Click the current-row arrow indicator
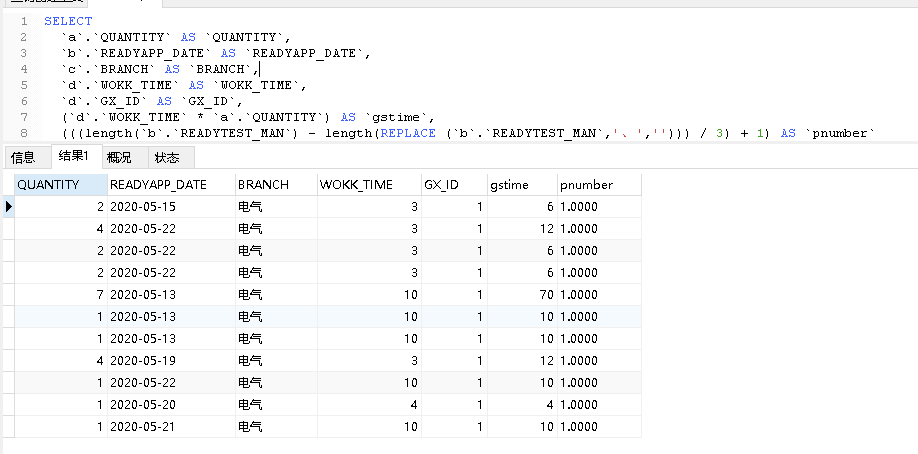This screenshot has width=918, height=454. point(9,206)
